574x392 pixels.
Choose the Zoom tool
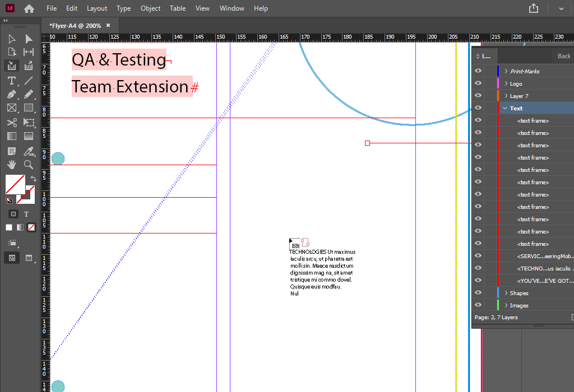click(29, 164)
